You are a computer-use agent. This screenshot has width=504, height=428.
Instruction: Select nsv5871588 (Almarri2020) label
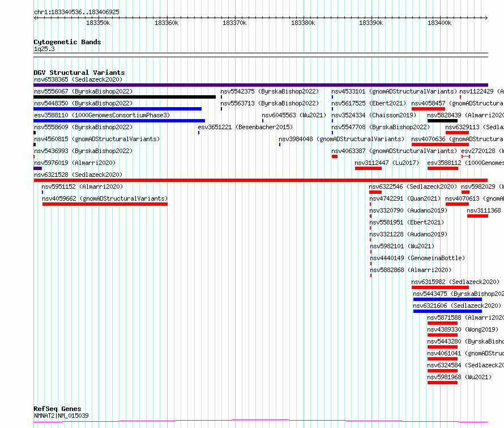465,317
